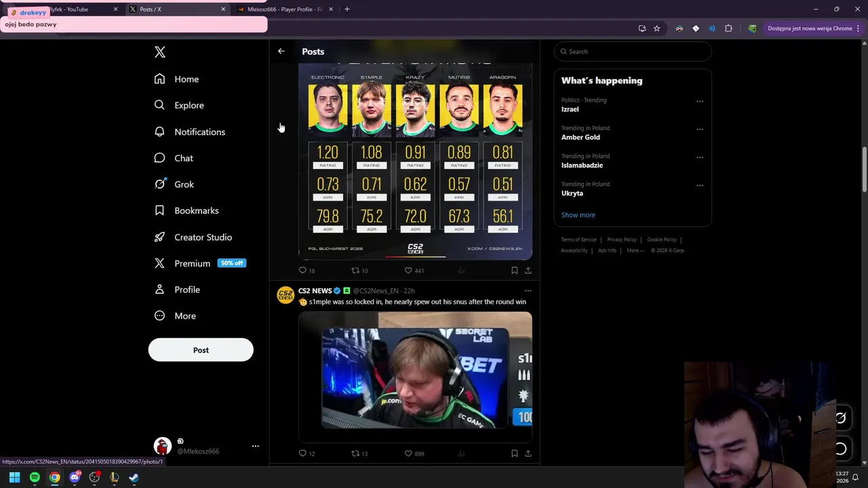The height and width of the screenshot is (488, 868).
Task: Open account menu dots beside @Mlekosz666
Action: (x=256, y=446)
